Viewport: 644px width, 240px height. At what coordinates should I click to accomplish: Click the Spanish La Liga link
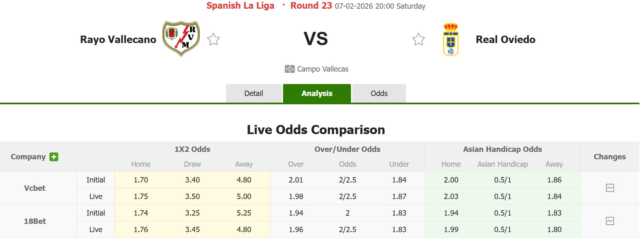(x=240, y=6)
